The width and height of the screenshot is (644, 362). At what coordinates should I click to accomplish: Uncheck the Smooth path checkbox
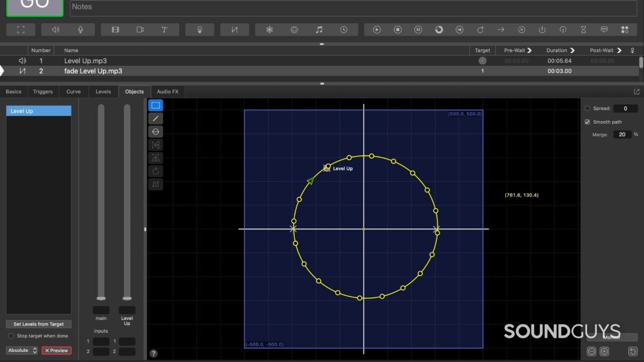[x=587, y=122]
